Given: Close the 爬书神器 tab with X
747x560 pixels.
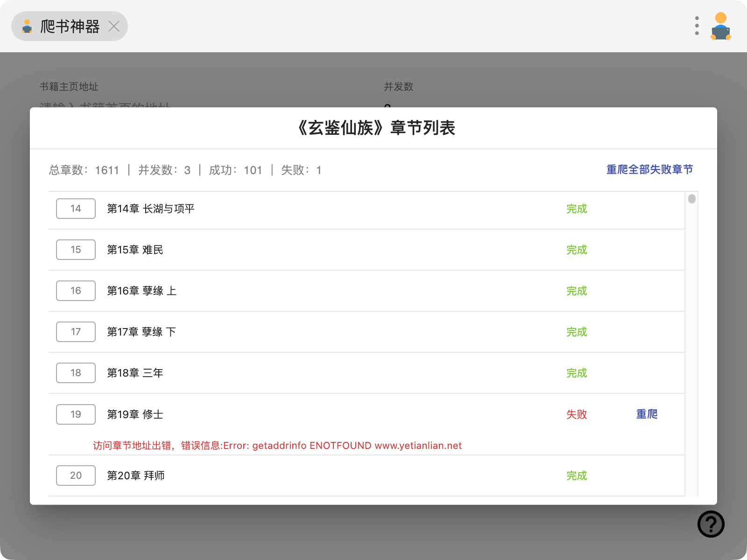Looking at the screenshot, I should click(x=114, y=26).
